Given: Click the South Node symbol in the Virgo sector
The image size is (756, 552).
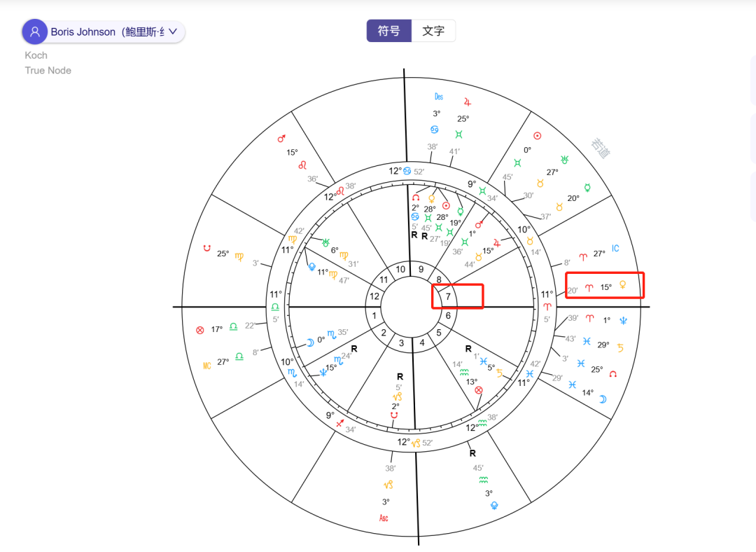Looking at the screenshot, I should (x=207, y=248).
